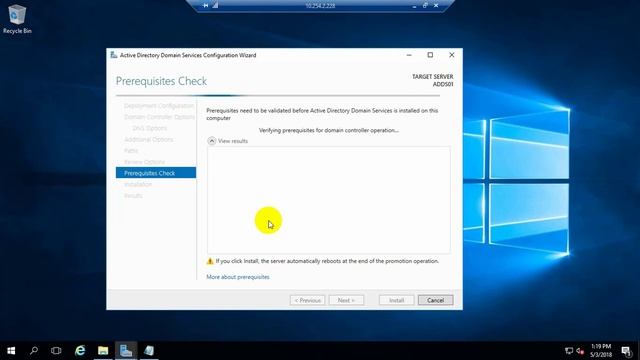This screenshot has width=640, height=360.
Task: Select Additional Options step
Action: pos(149,140)
